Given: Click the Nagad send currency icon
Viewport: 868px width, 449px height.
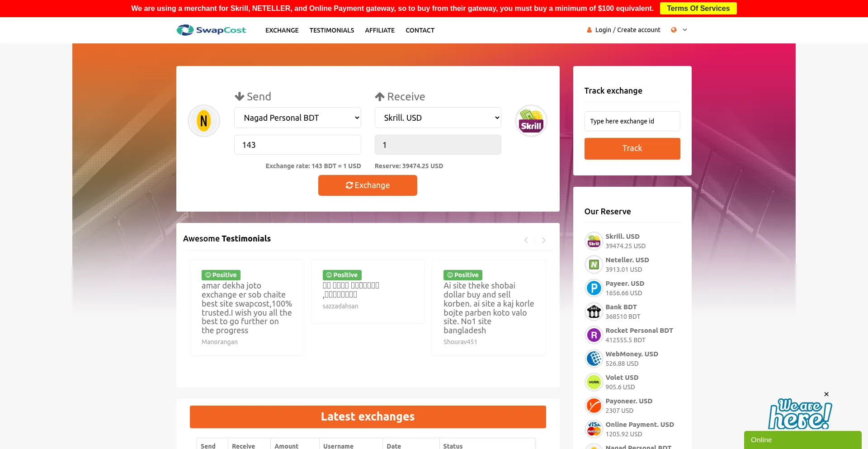Looking at the screenshot, I should point(204,121).
